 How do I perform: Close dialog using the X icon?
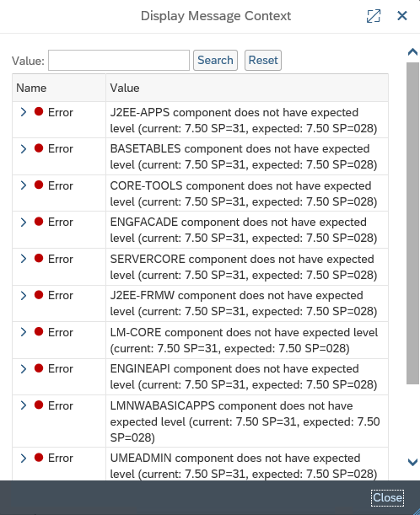pyautogui.click(x=402, y=16)
